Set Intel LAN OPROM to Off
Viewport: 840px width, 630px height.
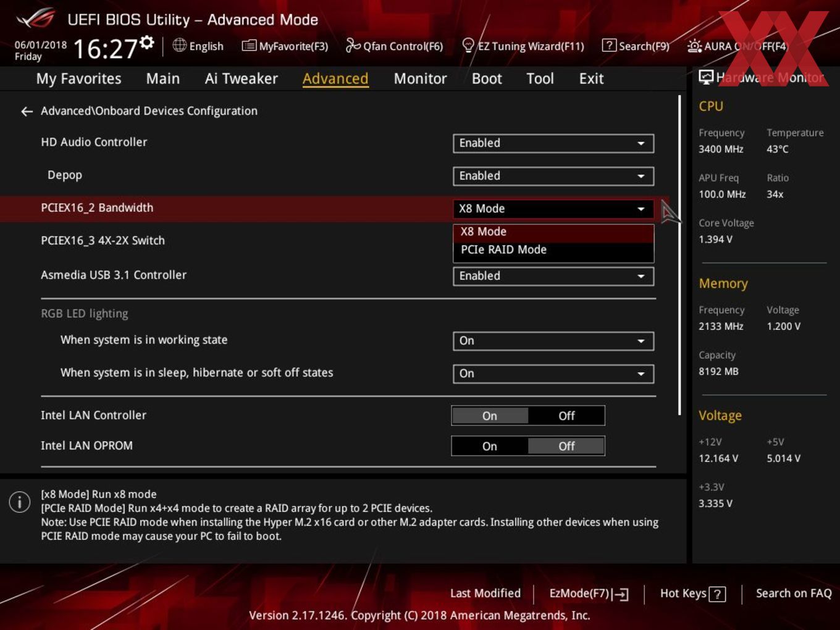pos(566,447)
